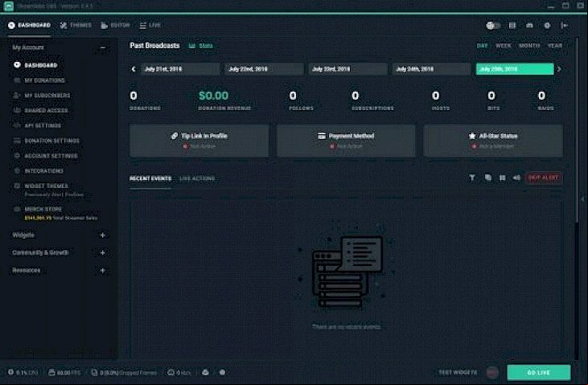Open the Discord icon in top bar
Screen dimensions: 588x385
(529, 26)
